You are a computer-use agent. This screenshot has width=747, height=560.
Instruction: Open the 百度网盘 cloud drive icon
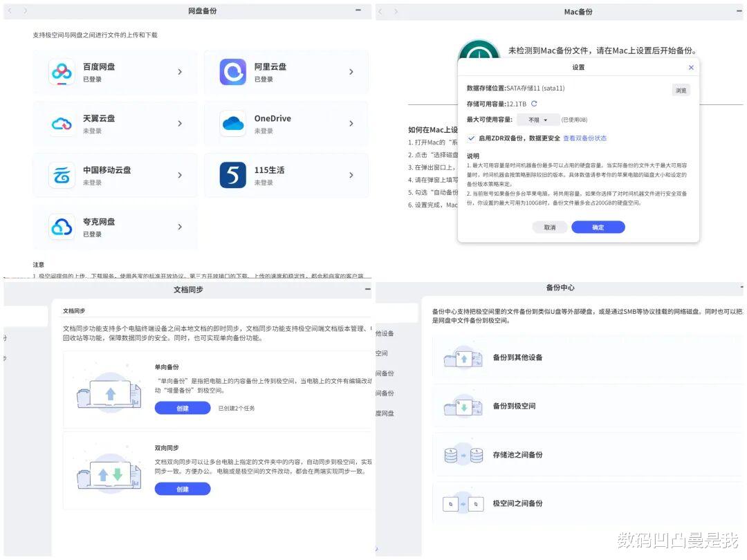point(62,72)
